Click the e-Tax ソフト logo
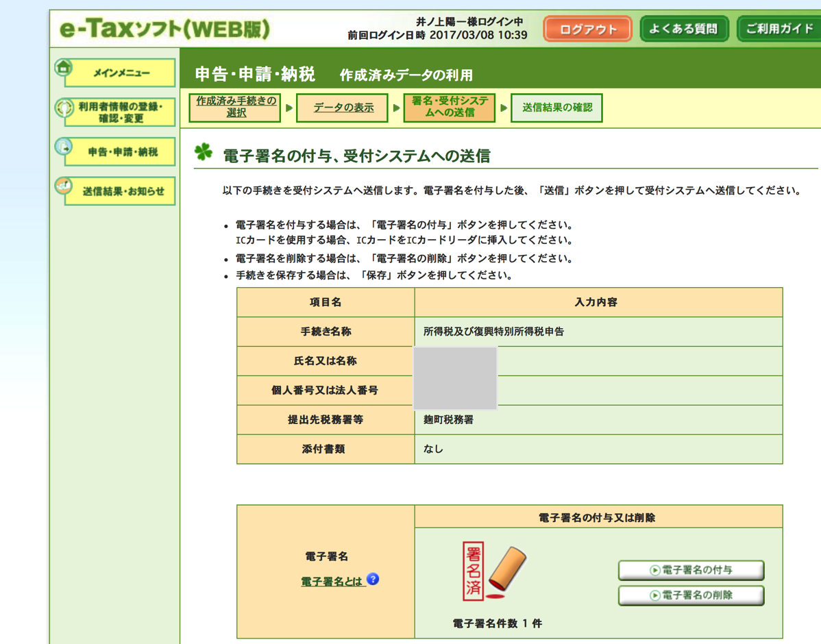Image resolution: width=821 pixels, height=644 pixels. (164, 29)
